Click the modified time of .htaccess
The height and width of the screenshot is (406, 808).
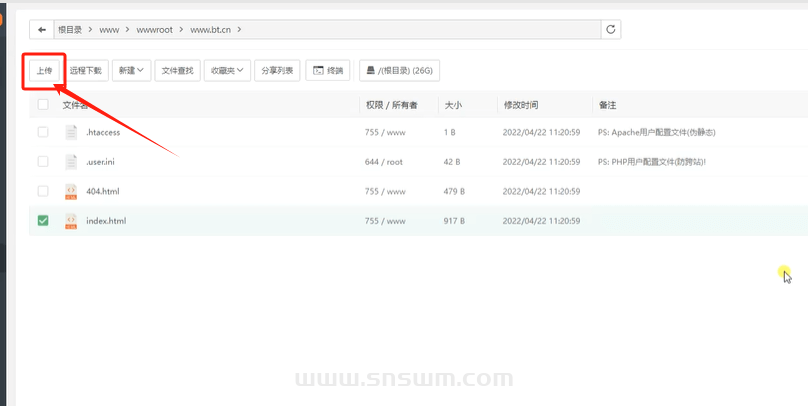tap(542, 132)
